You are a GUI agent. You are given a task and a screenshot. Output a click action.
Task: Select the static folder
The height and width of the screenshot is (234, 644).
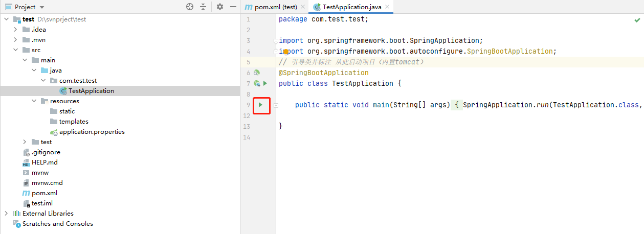point(66,111)
